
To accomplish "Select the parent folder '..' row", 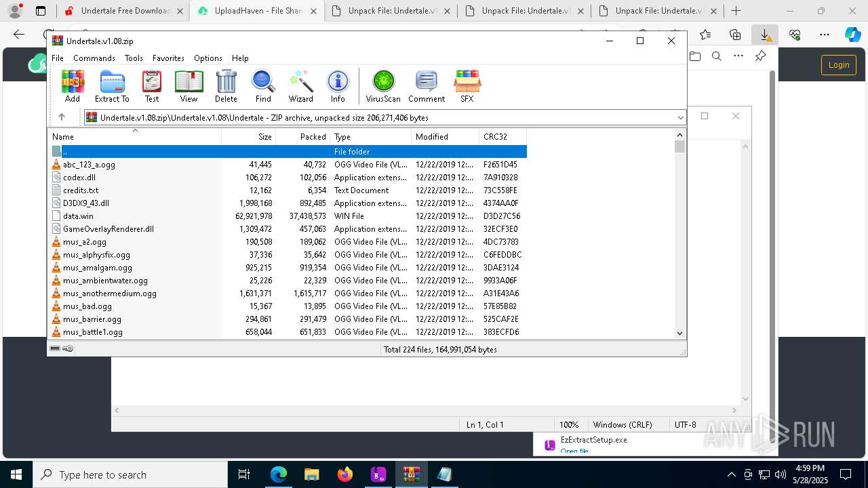I will click(288, 151).
